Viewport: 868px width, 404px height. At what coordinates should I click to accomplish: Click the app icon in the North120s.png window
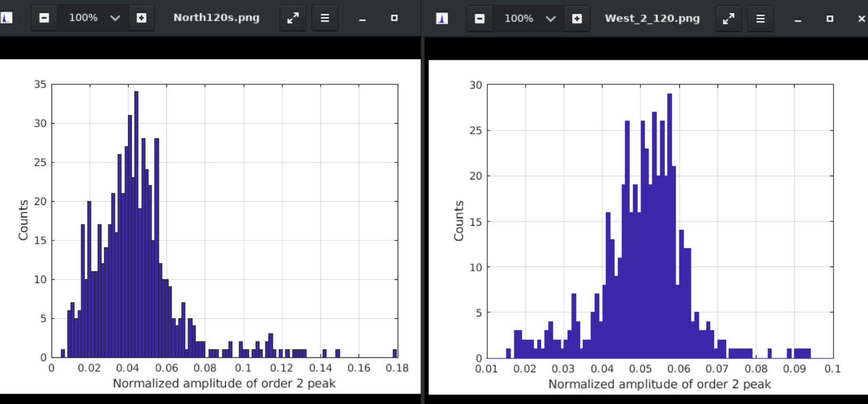tap(6, 18)
